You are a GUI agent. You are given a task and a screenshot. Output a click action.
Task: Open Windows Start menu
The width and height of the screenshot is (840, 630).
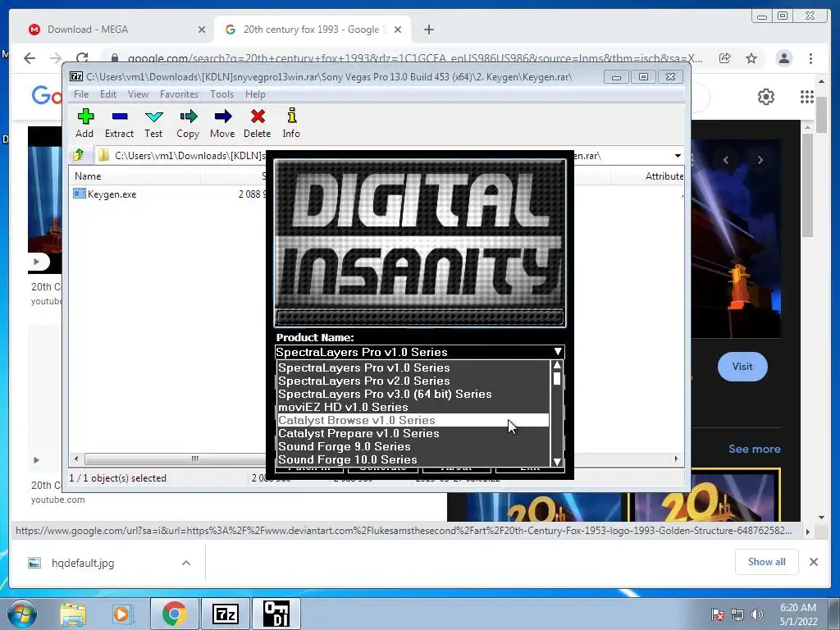22,614
